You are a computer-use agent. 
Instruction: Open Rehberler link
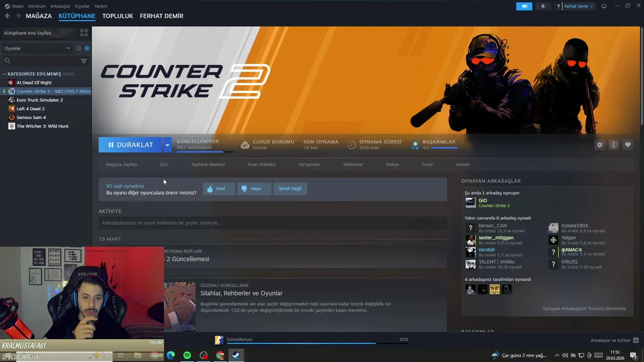click(353, 164)
